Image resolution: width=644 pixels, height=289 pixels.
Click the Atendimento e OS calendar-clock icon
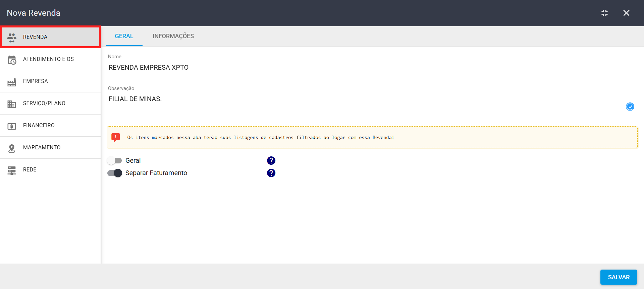12,60
